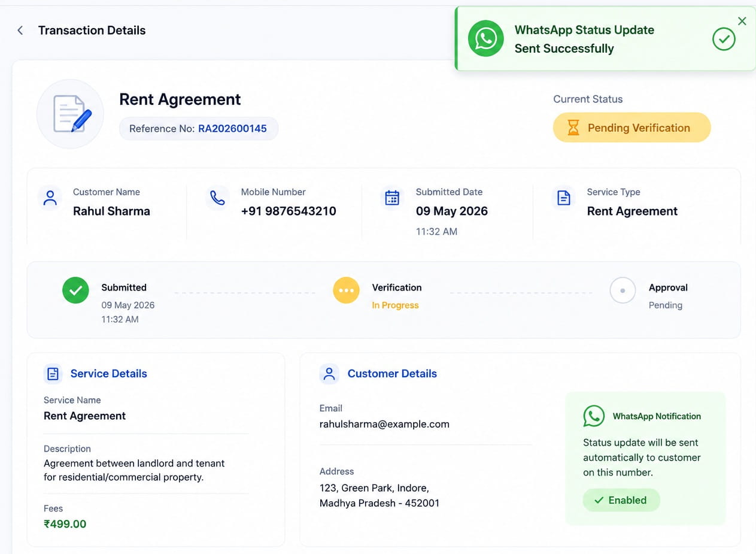Click the address line 123, Green Park, Indore

pyautogui.click(x=374, y=488)
